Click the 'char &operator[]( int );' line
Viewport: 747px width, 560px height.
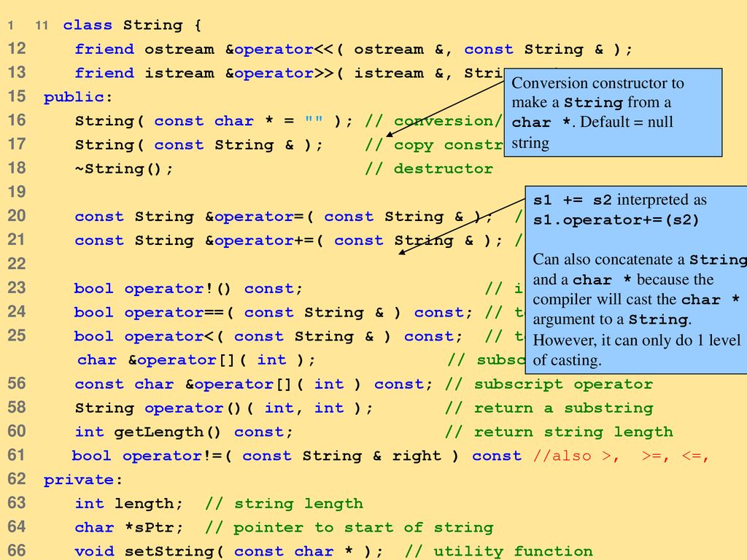point(196,360)
